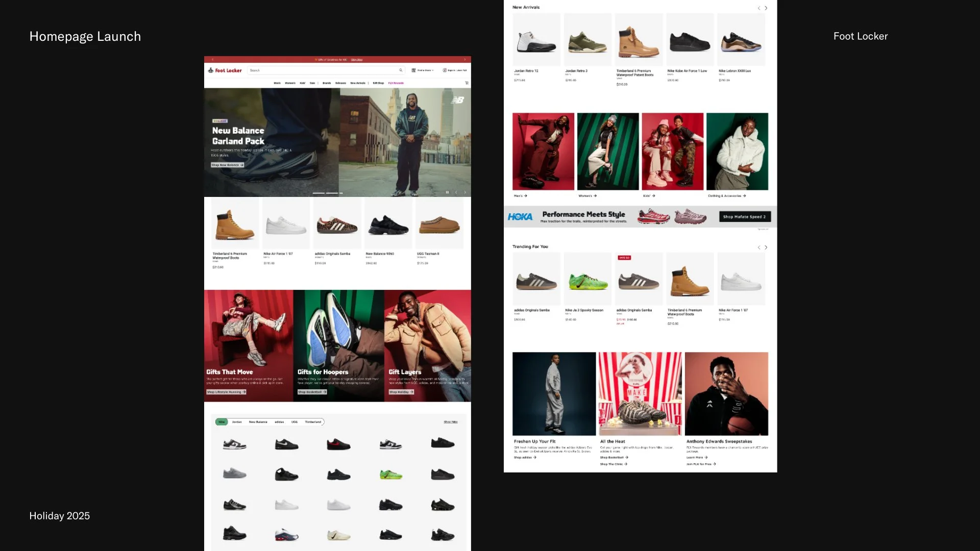Click the Find a Store icon
Screen dimensions: 980x551
point(413,70)
